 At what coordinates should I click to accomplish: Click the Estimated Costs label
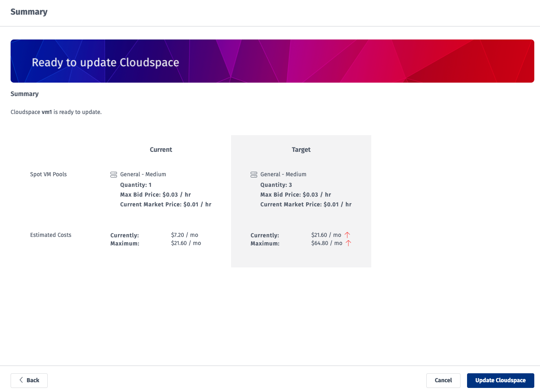coord(51,235)
